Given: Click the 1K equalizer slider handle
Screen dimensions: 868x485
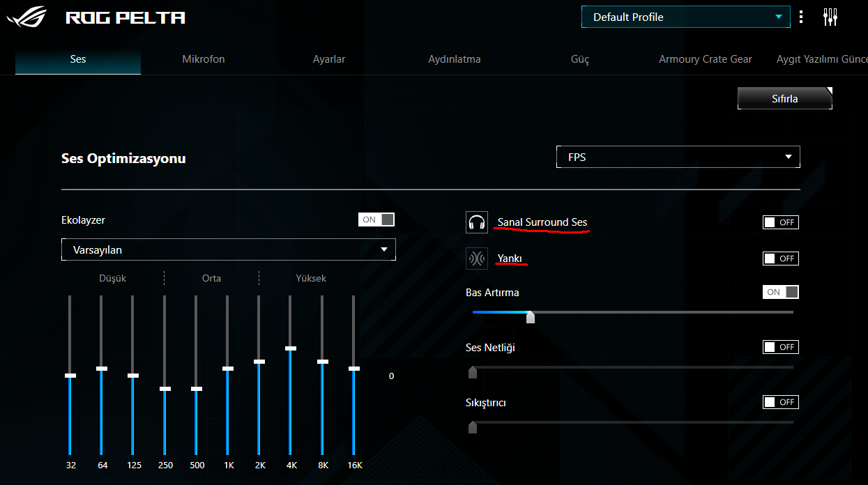Looking at the screenshot, I should (228, 369).
